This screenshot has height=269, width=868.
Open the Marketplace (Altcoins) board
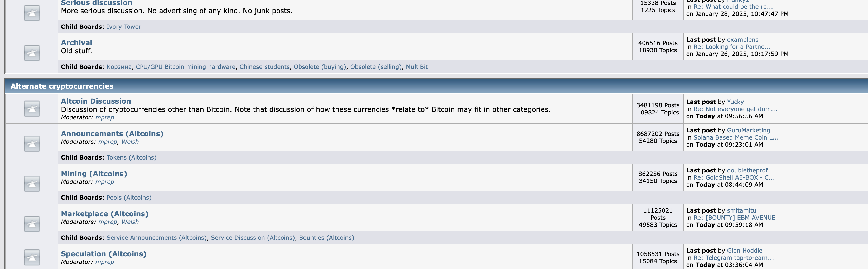click(x=104, y=214)
